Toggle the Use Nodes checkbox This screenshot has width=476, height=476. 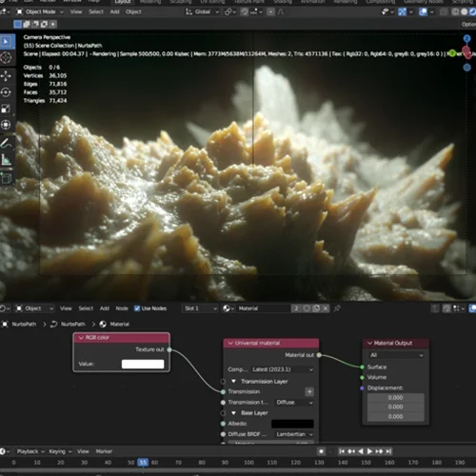coord(137,308)
